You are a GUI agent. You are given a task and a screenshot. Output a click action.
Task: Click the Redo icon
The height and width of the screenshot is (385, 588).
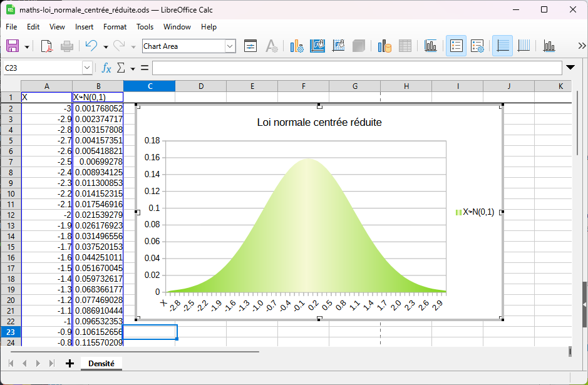tap(119, 46)
